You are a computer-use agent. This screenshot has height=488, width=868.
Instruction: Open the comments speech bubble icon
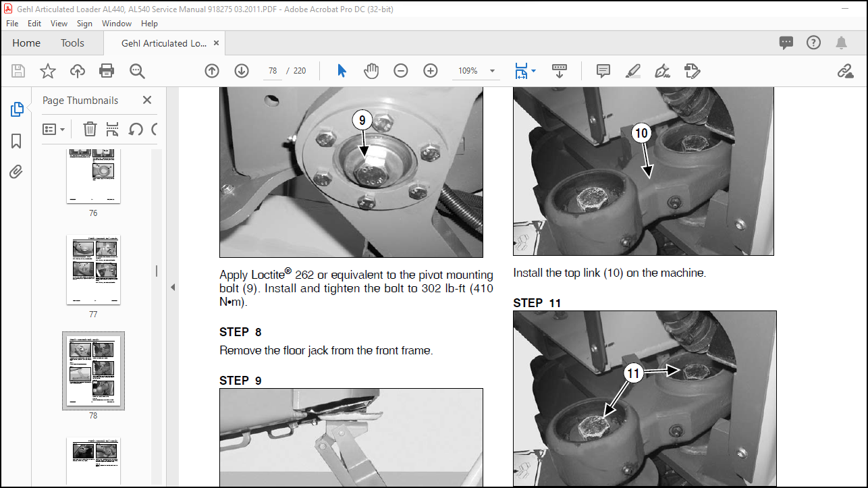point(786,43)
